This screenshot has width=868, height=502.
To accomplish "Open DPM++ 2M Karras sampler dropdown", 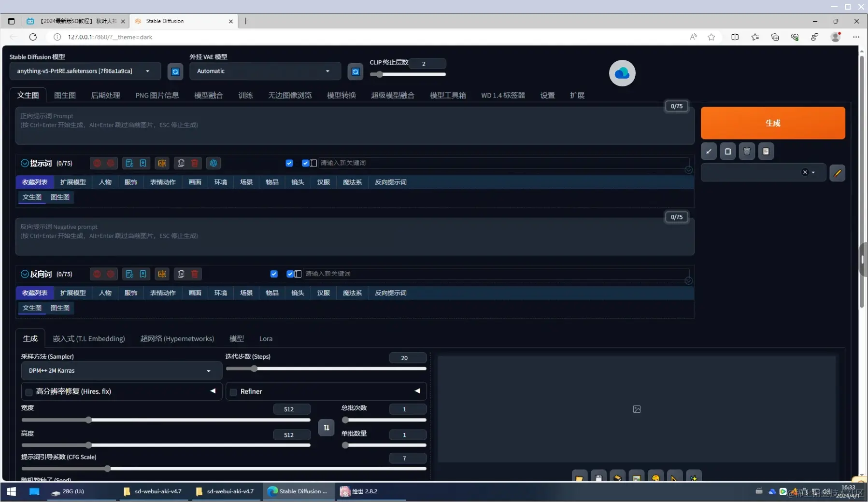I will pyautogui.click(x=122, y=371).
